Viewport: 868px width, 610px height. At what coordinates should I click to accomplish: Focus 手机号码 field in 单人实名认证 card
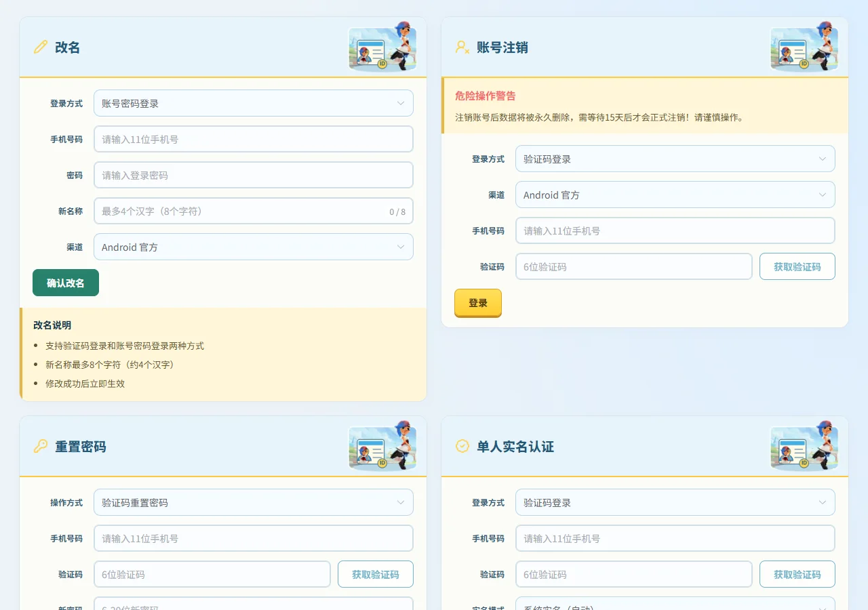coord(675,538)
